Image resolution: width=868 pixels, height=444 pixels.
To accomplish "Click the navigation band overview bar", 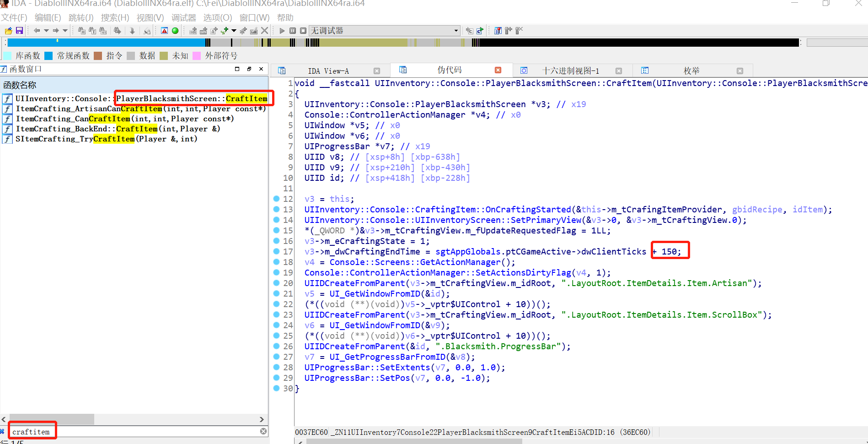I will (403, 43).
